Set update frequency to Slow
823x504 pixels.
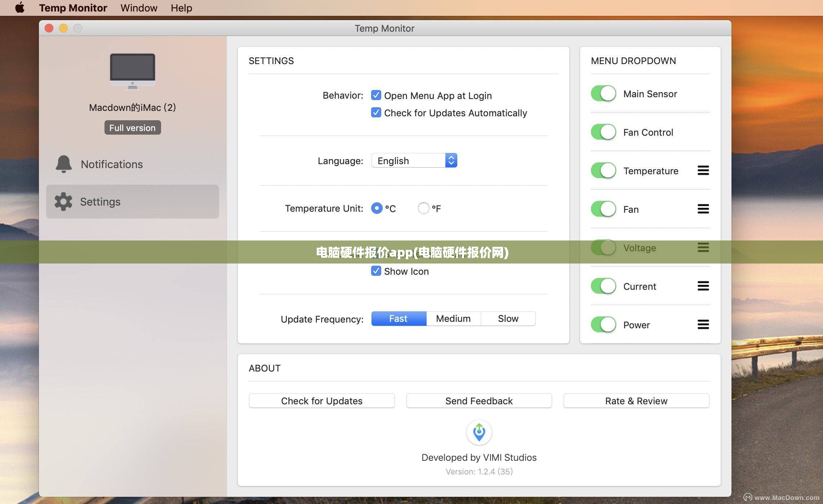click(x=508, y=319)
